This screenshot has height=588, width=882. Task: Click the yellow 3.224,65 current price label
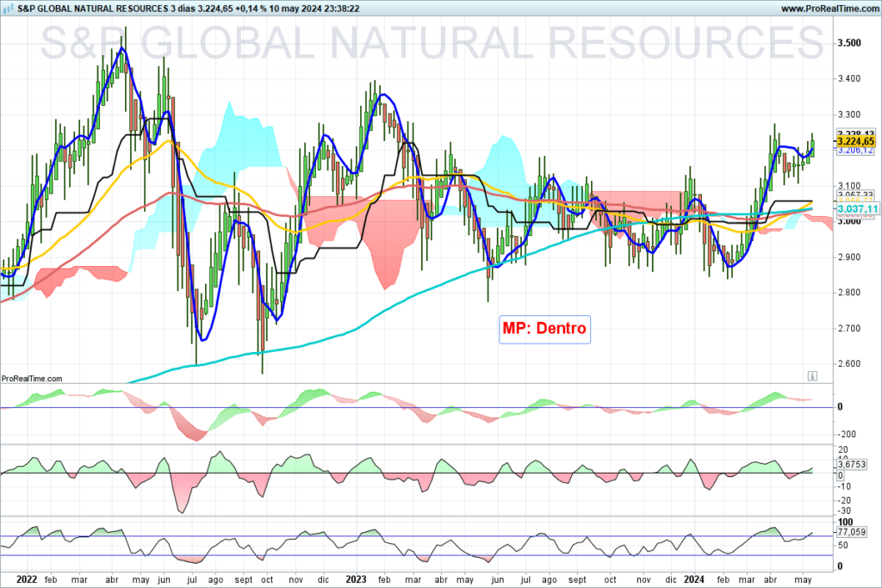point(855,141)
